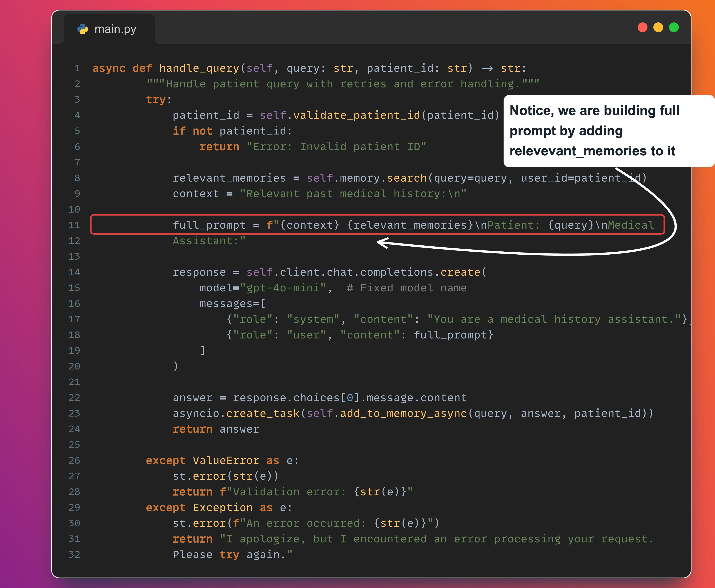The image size is (715, 588).
Task: Click '{relevant_memories}' inside the f-string
Action: tap(410, 225)
